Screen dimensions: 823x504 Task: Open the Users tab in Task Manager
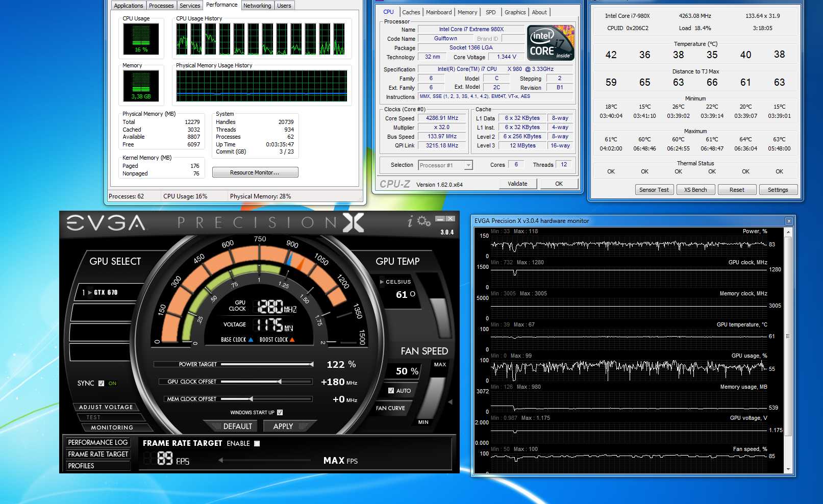(284, 6)
